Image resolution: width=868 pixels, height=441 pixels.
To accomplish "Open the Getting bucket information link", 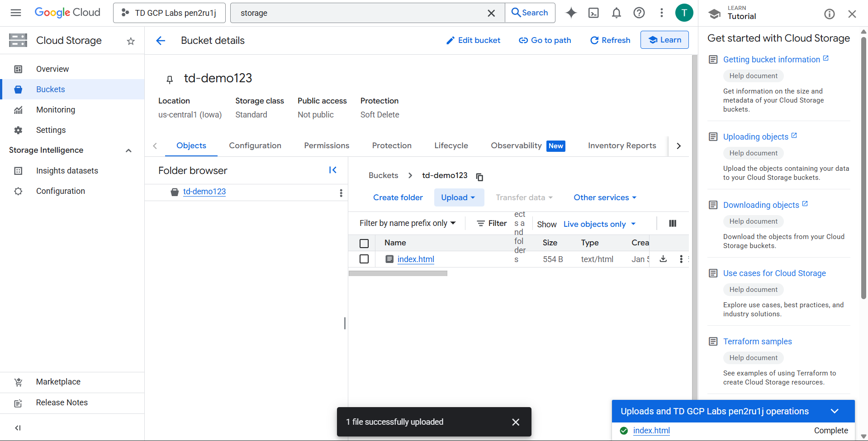I will tap(771, 60).
